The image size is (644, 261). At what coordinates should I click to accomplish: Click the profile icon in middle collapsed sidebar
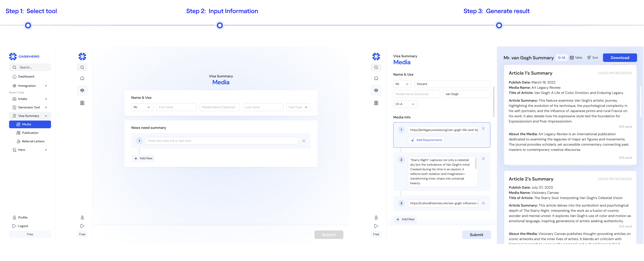(x=82, y=217)
